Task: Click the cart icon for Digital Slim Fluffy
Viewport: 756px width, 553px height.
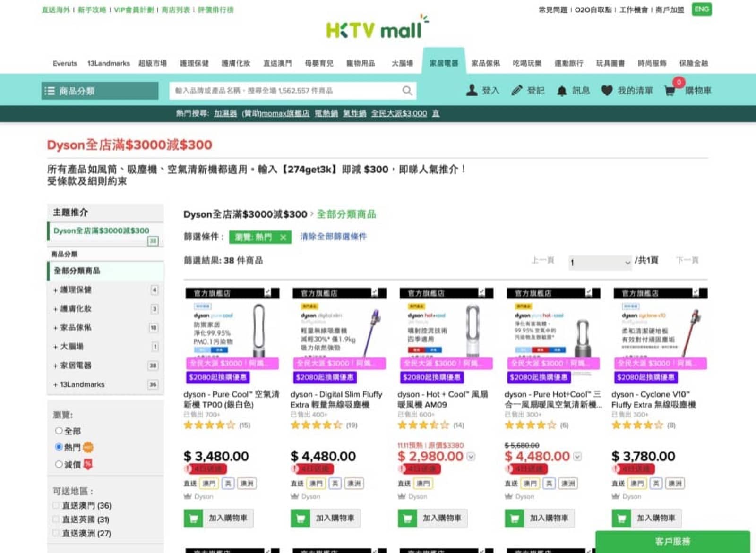Action: [x=300, y=518]
